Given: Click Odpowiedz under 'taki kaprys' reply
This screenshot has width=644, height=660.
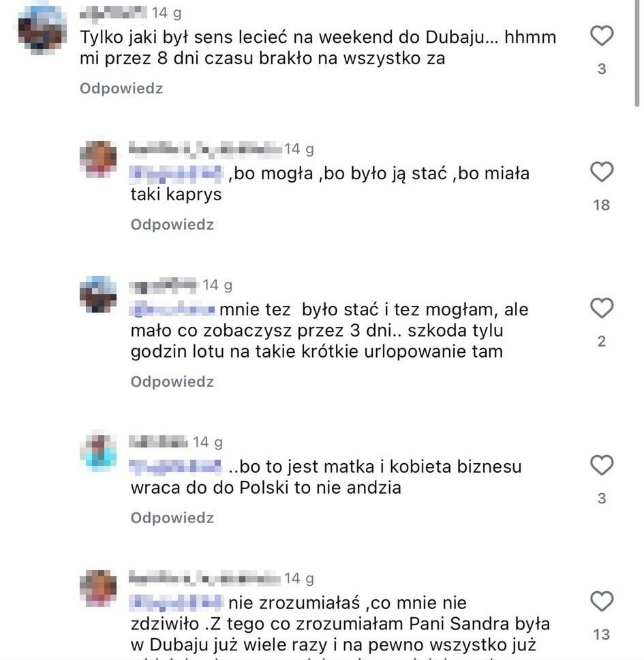Looking at the screenshot, I should tap(172, 225).
